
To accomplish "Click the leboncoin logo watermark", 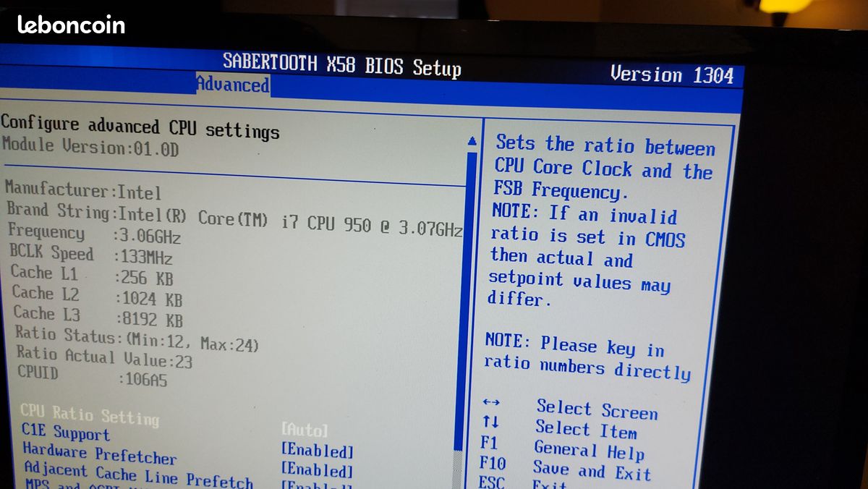I will 71,25.
